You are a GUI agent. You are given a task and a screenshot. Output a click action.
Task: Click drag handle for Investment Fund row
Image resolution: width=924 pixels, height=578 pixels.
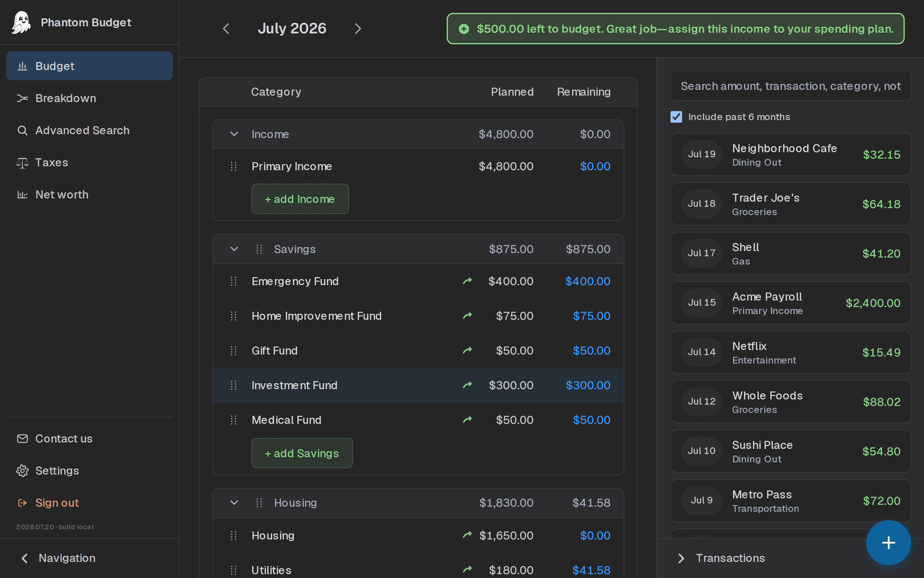point(234,385)
